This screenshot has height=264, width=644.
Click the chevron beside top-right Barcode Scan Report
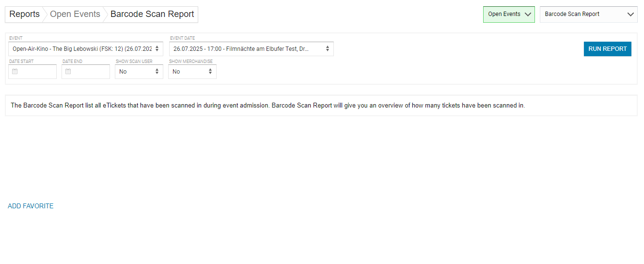point(630,15)
